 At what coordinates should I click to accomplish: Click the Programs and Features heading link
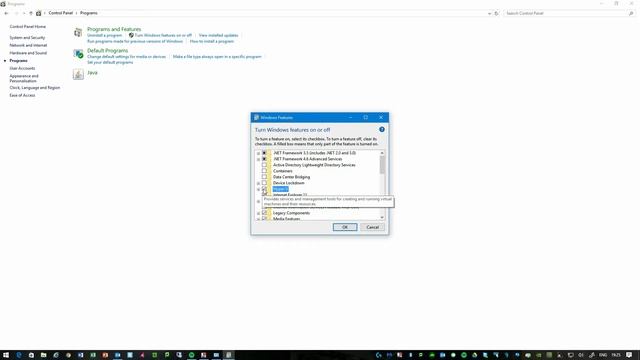tap(114, 29)
